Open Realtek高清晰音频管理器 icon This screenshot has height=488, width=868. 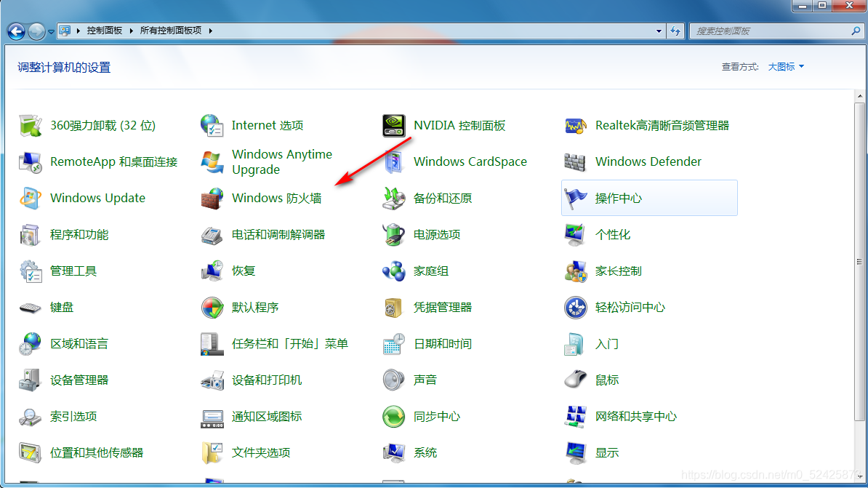point(575,125)
